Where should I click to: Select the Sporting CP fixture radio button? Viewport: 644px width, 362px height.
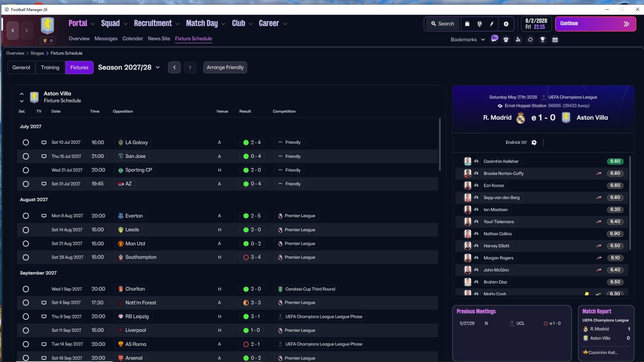[x=26, y=170]
